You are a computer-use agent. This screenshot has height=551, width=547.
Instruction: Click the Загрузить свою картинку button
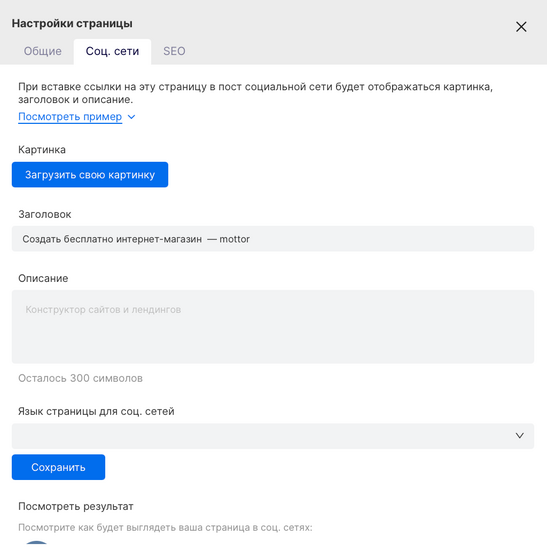90,175
